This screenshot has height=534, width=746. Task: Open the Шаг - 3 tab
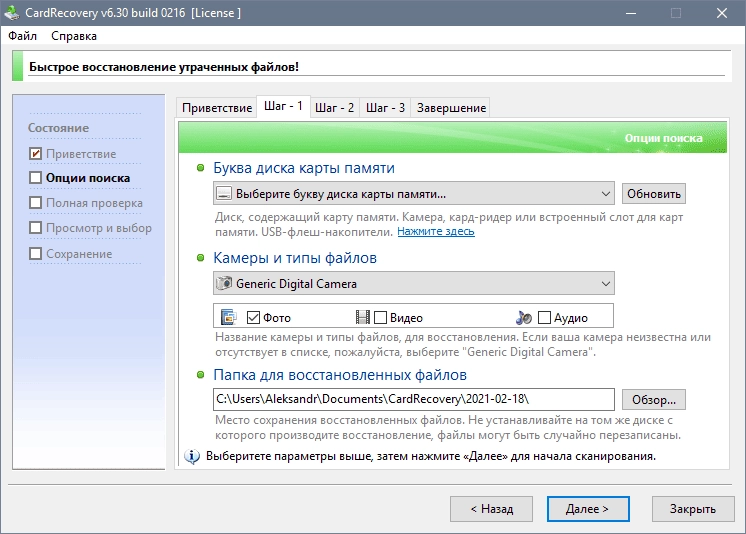pos(385,108)
